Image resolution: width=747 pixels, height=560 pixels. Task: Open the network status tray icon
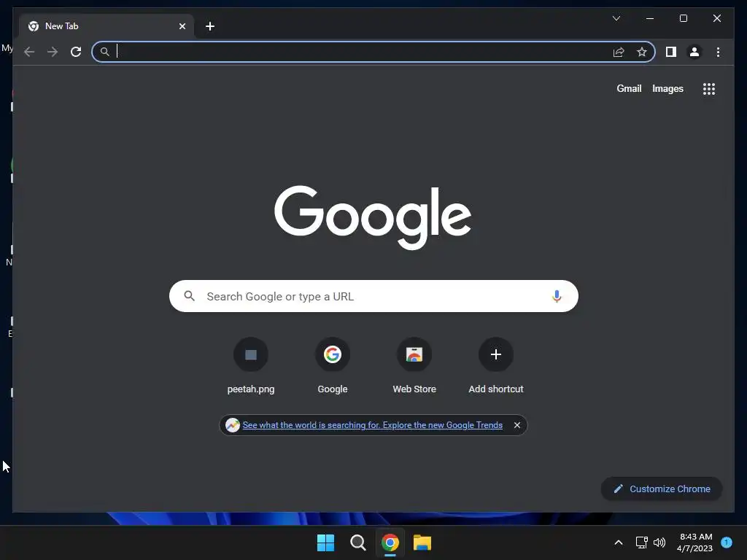tap(642, 542)
